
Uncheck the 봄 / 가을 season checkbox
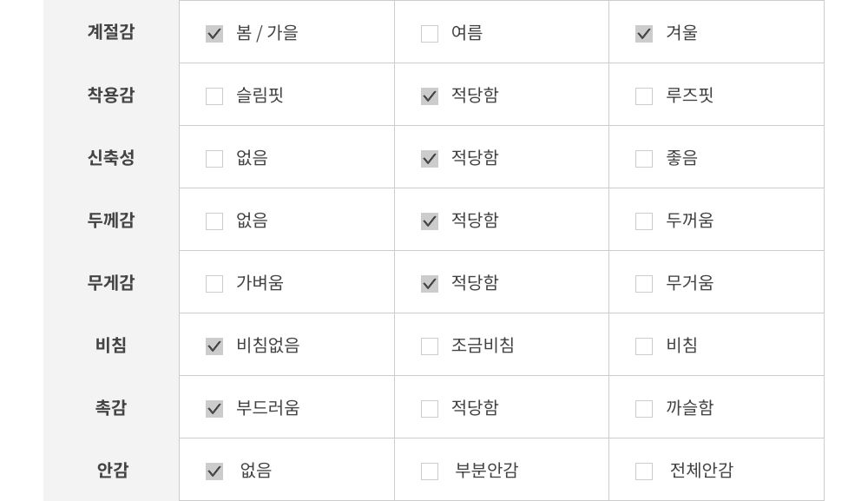[x=214, y=34]
